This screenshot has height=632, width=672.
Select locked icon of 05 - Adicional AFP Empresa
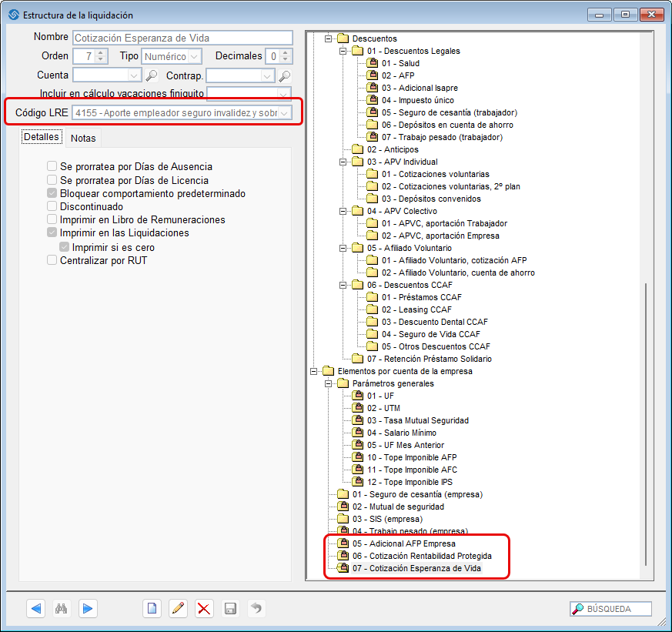point(343,543)
